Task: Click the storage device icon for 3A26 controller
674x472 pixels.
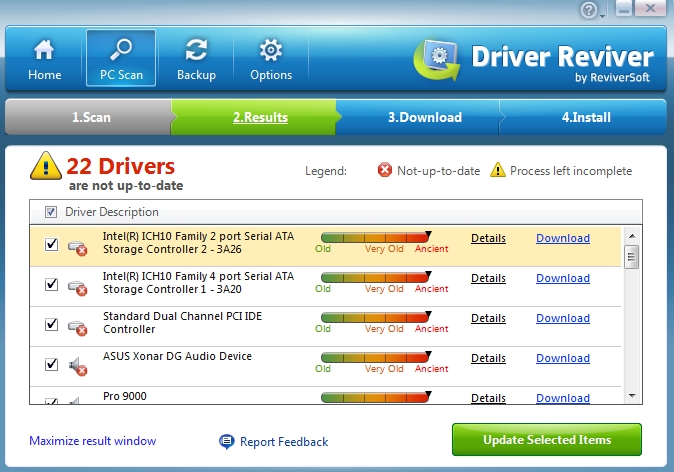Action: (x=78, y=248)
